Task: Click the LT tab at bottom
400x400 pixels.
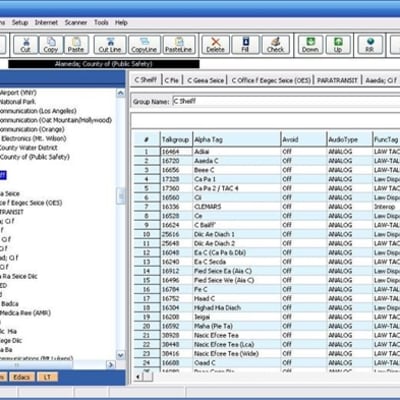Action: [47, 377]
